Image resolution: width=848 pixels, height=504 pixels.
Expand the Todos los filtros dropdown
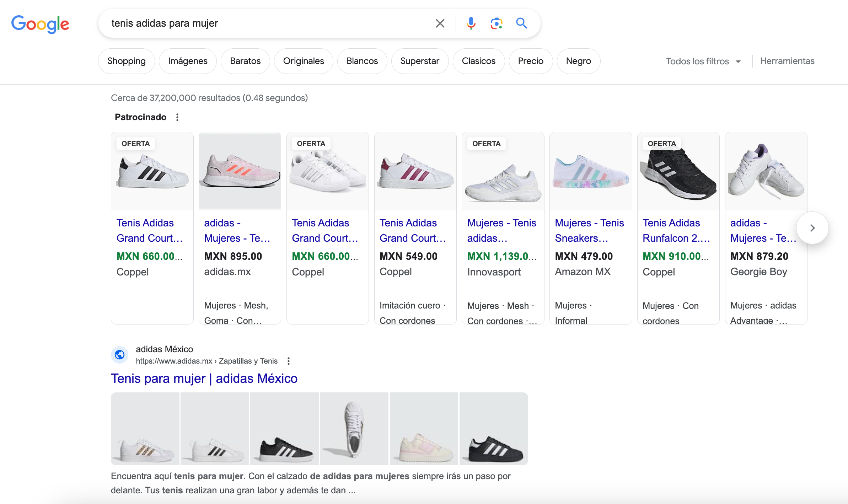[703, 61]
